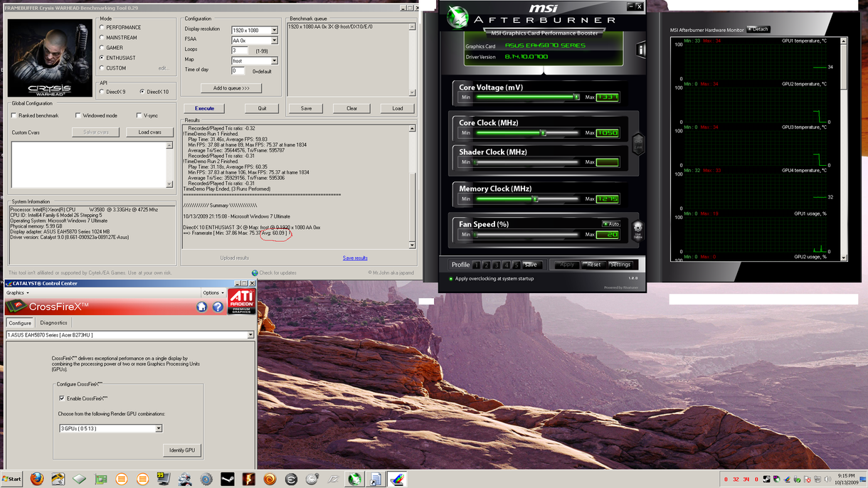Open the 3 GPUs render combination dropdown
Viewport: 868px width, 488px height.
(x=159, y=428)
